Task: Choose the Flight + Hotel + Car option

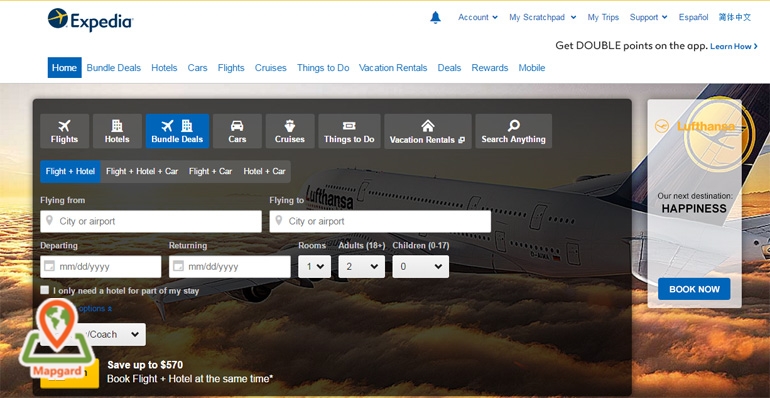Action: [142, 171]
